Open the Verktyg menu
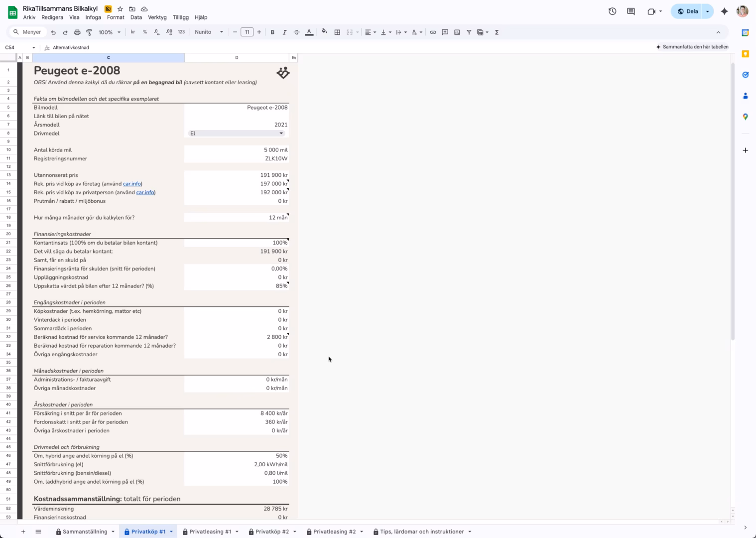Viewport: 756px width, 538px height. pos(157,17)
